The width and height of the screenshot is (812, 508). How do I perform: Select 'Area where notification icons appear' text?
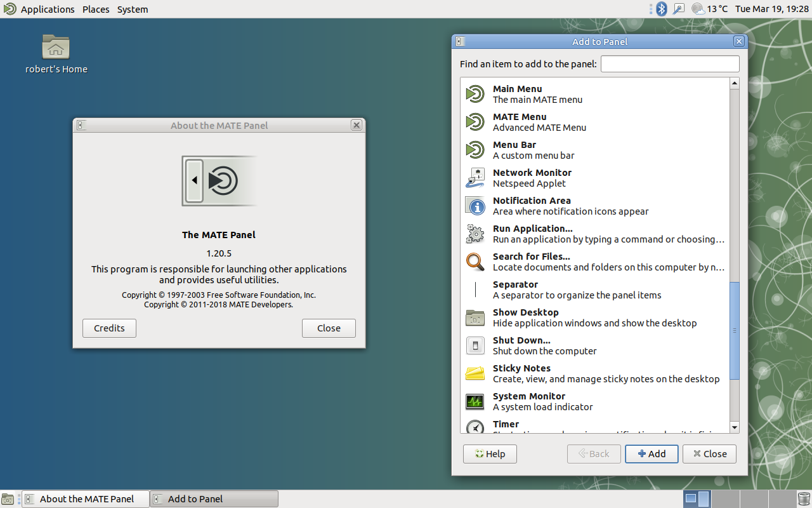(571, 211)
